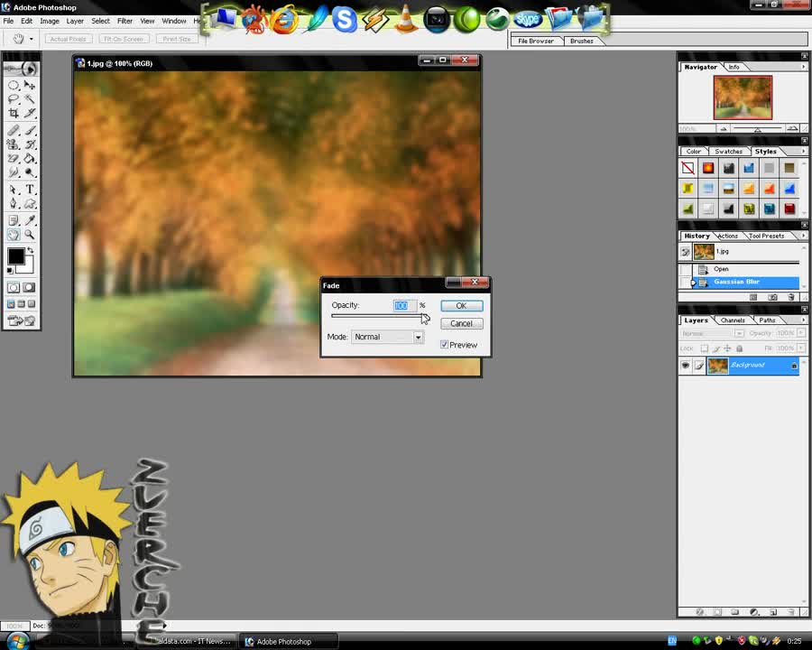812x650 pixels.
Task: Select the Notes tool
Action: (x=14, y=221)
